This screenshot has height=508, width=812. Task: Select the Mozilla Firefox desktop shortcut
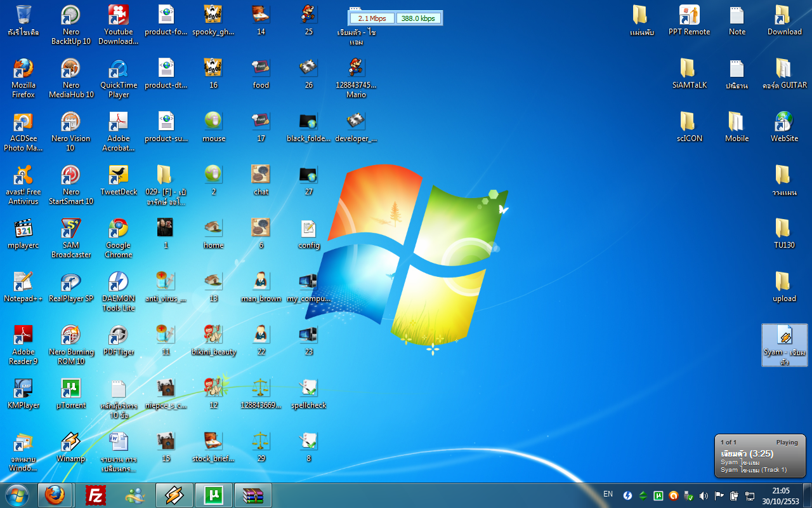pyautogui.click(x=23, y=77)
